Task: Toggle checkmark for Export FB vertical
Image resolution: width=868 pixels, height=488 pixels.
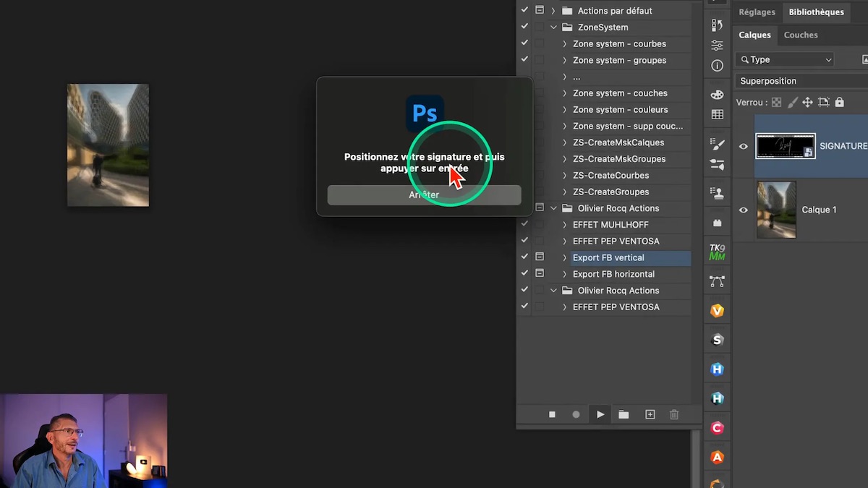Action: pos(525,257)
